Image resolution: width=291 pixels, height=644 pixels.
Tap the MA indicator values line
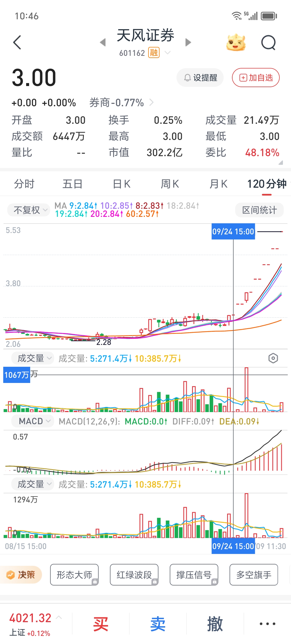[127, 210]
